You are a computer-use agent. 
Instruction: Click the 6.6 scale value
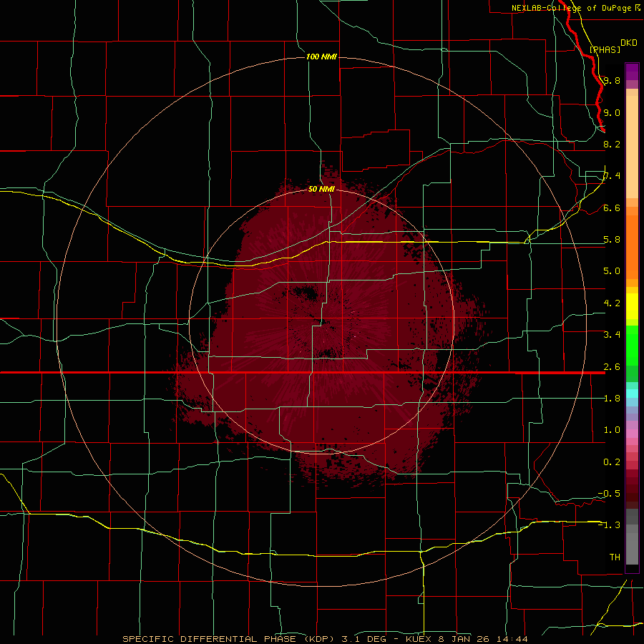point(612,208)
